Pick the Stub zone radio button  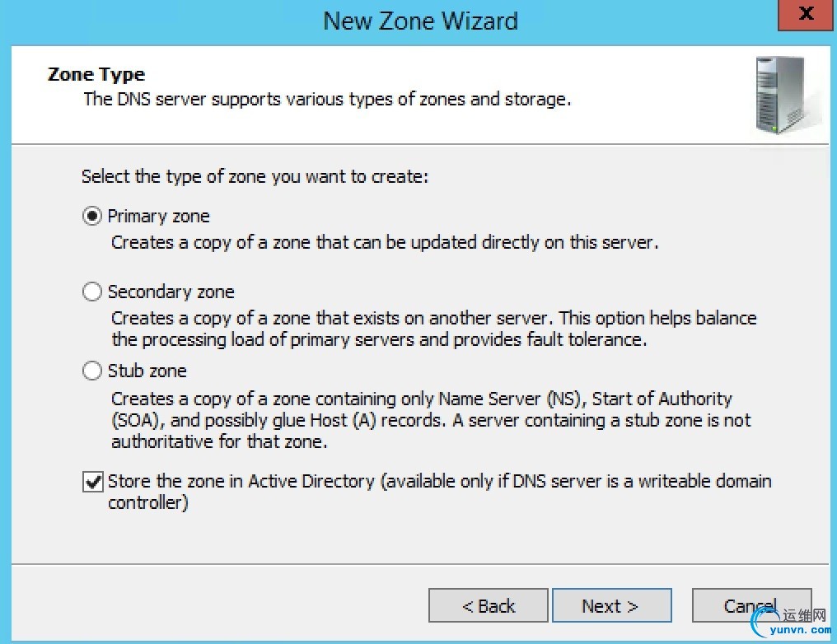tap(92, 371)
